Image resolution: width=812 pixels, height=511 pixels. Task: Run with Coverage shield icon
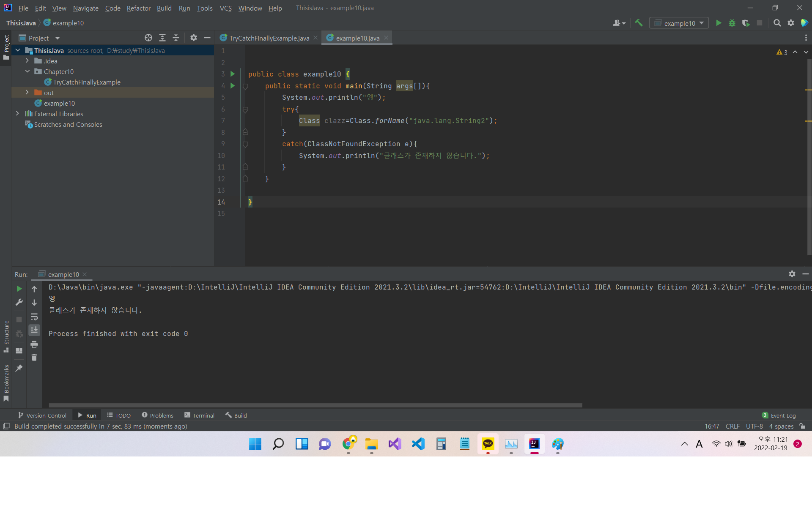746,23
